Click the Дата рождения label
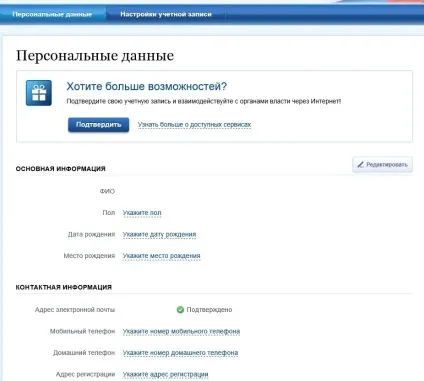 coord(91,234)
